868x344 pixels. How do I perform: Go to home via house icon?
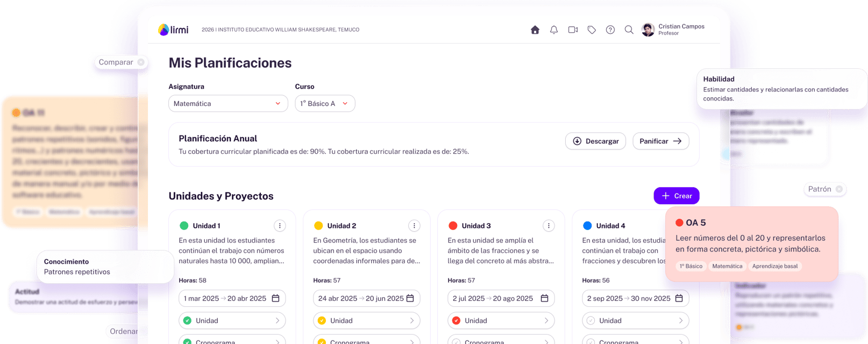click(x=535, y=30)
